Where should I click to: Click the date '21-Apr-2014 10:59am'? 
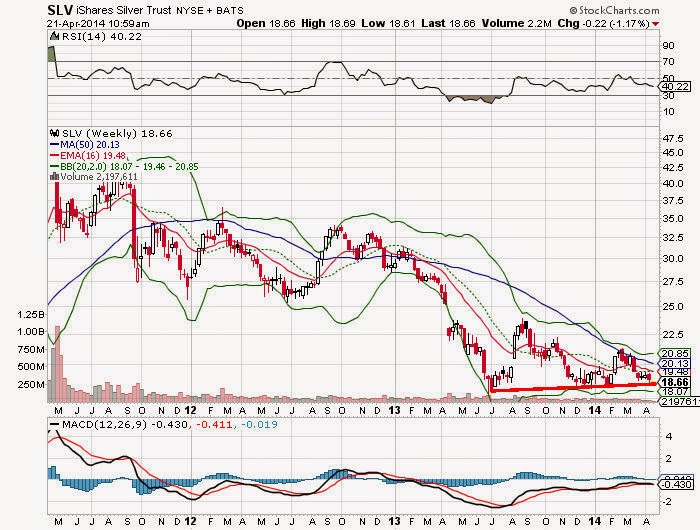98,24
